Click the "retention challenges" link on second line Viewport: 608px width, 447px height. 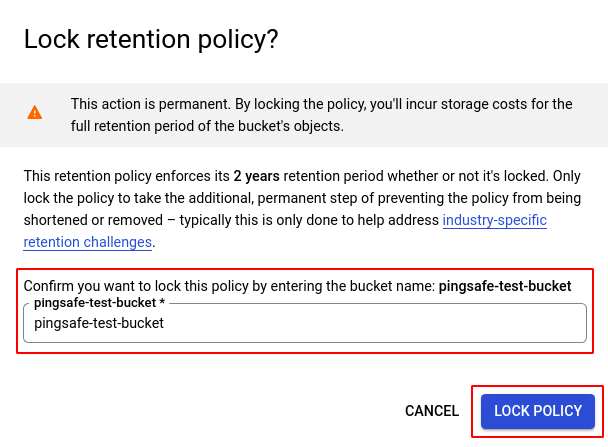pos(87,242)
